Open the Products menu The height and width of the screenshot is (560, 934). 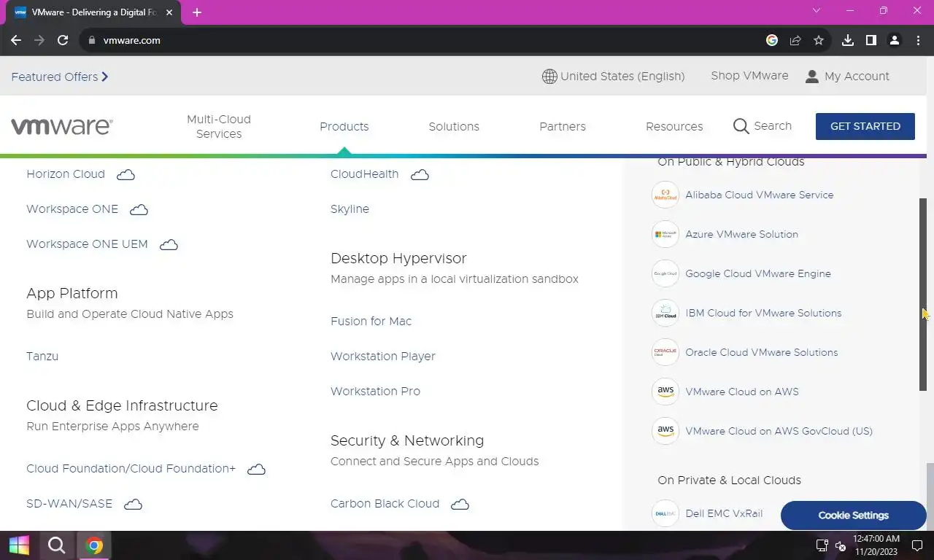(344, 126)
